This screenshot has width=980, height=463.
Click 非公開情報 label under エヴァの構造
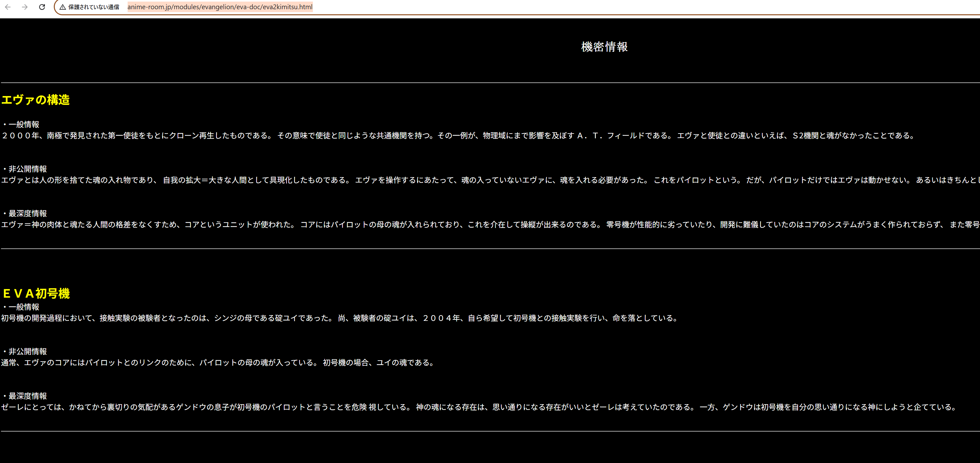(x=27, y=169)
